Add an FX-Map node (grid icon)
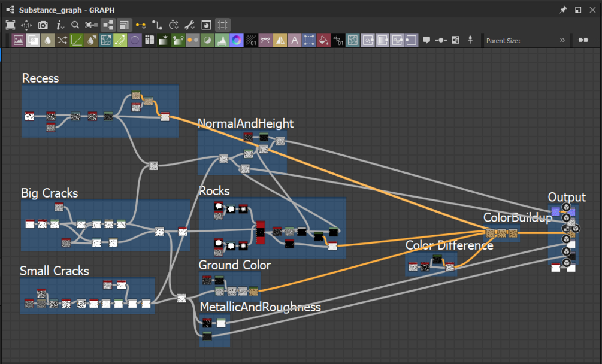The height and width of the screenshot is (364, 602). tap(149, 40)
